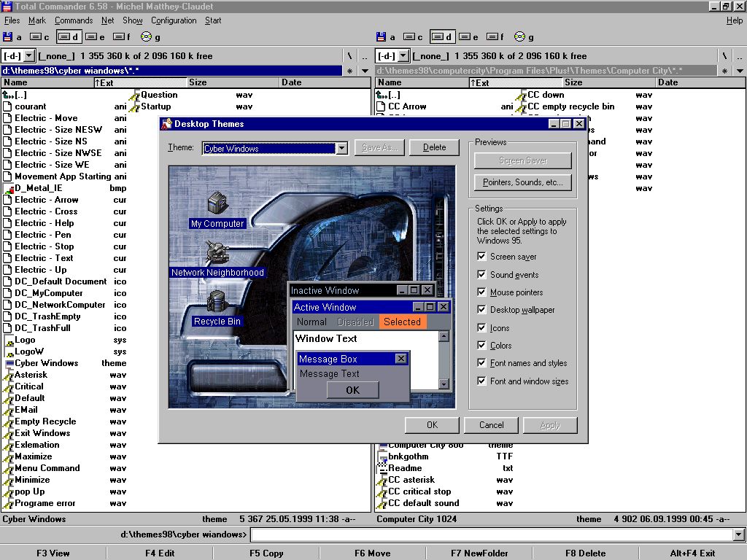Click the Recycle Bin preview icon
Image resolution: width=747 pixels, height=560 pixels.
217,301
